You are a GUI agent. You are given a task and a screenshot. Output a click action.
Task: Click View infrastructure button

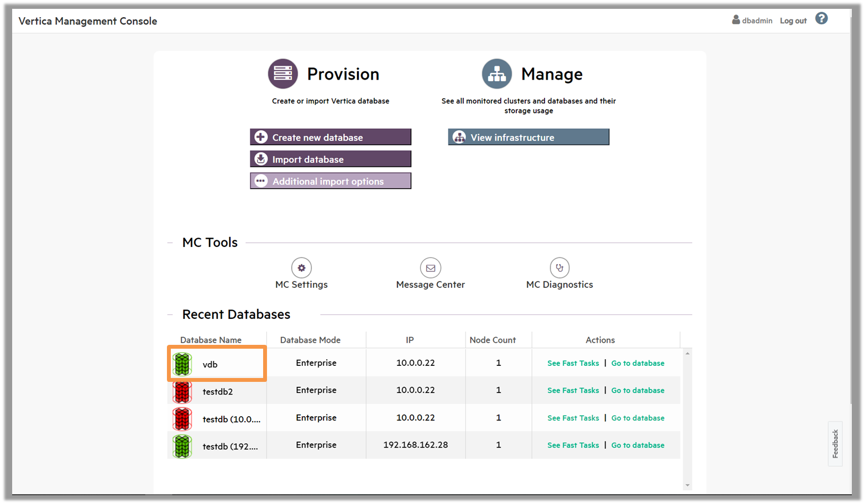(x=528, y=137)
